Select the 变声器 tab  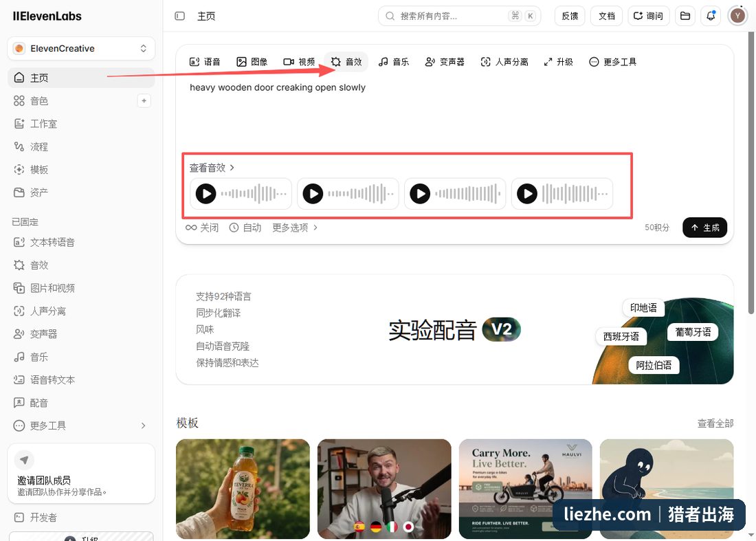tap(445, 62)
